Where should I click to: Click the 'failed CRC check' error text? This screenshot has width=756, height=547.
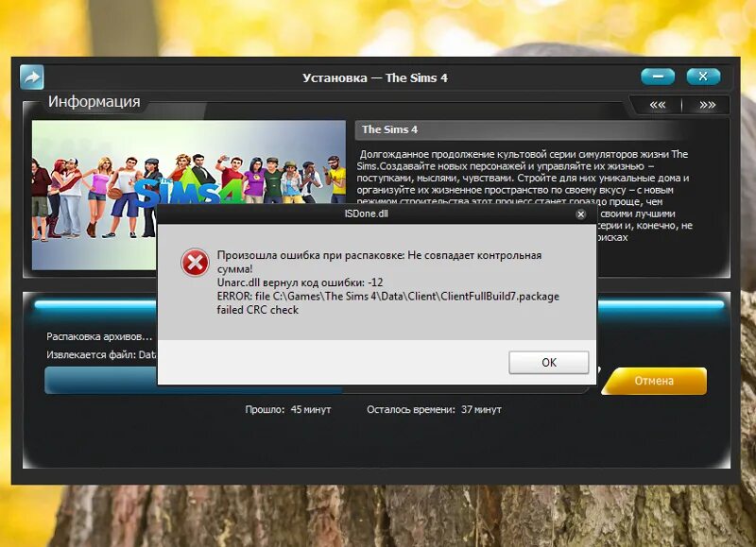(257, 310)
